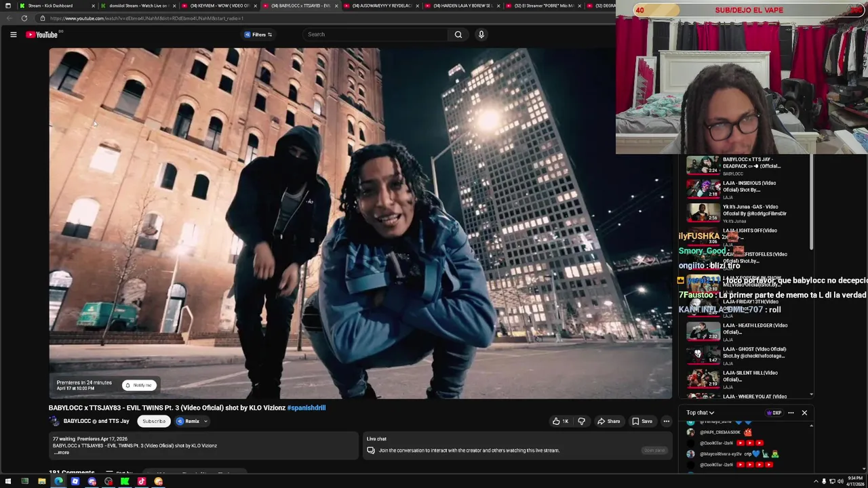Subscribe to the BABYLOCC channel

coord(154,422)
